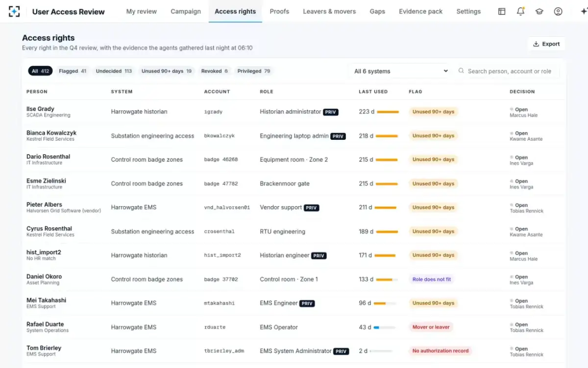This screenshot has width=588, height=368.
Task: Open the AI sparkle assistant icon
Action: point(583,11)
